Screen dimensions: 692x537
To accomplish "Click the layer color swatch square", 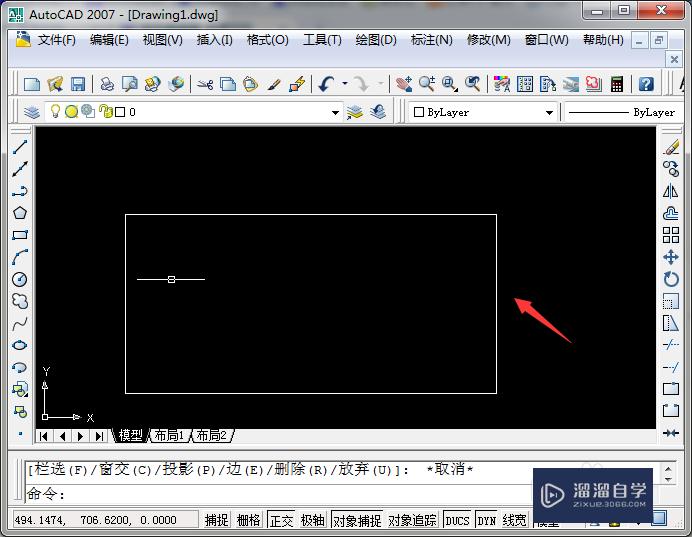I will [x=120, y=112].
